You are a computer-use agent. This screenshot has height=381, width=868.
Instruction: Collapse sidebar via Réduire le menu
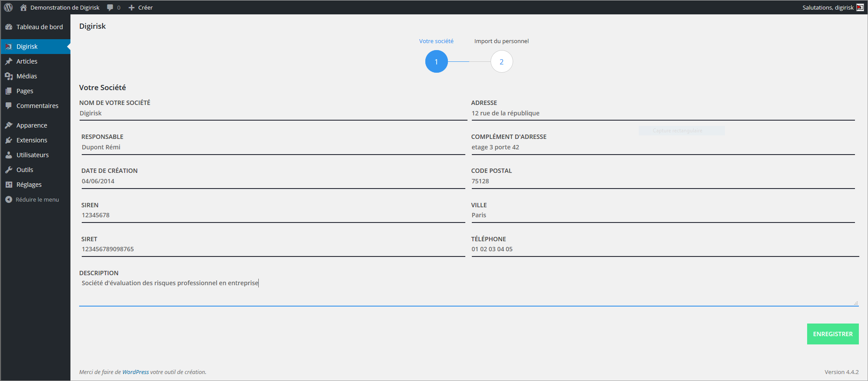(x=35, y=199)
